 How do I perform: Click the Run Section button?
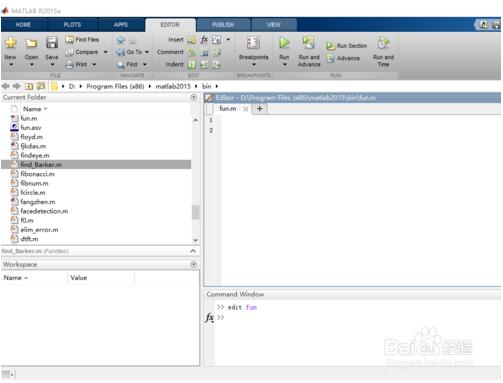tap(346, 46)
